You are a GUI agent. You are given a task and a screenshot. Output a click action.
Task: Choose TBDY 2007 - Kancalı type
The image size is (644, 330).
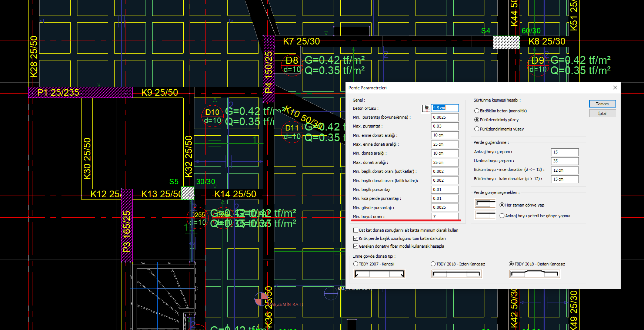(x=356, y=264)
